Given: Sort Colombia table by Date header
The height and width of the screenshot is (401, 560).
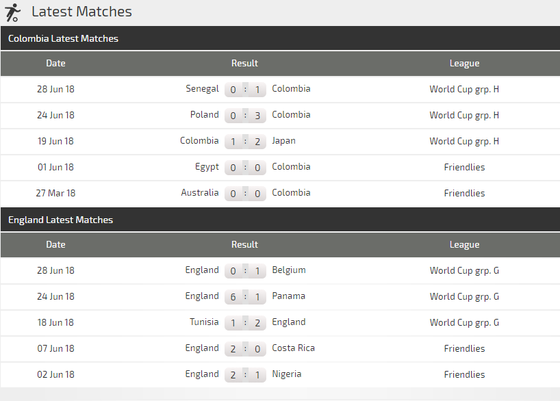Looking at the screenshot, I should tap(55, 63).
